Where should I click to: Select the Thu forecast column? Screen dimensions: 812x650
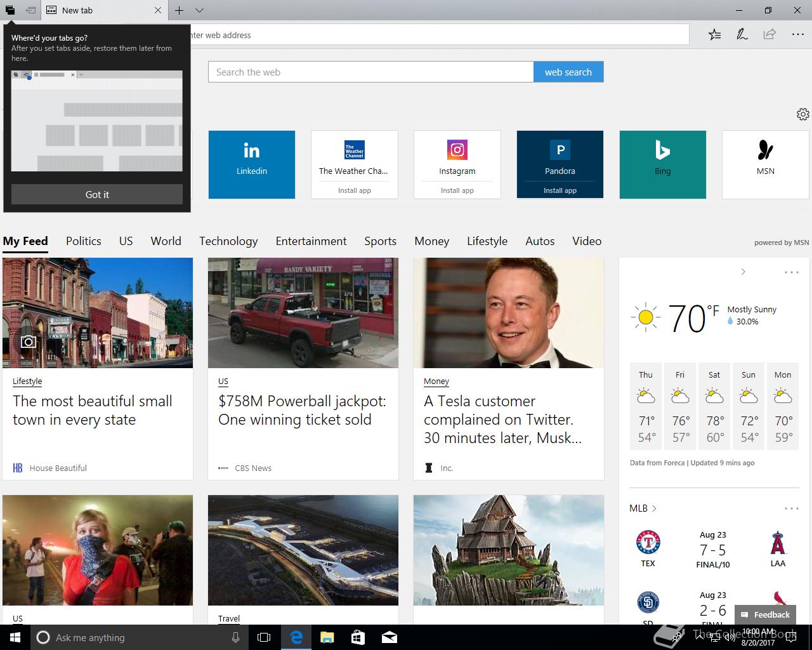click(646, 407)
